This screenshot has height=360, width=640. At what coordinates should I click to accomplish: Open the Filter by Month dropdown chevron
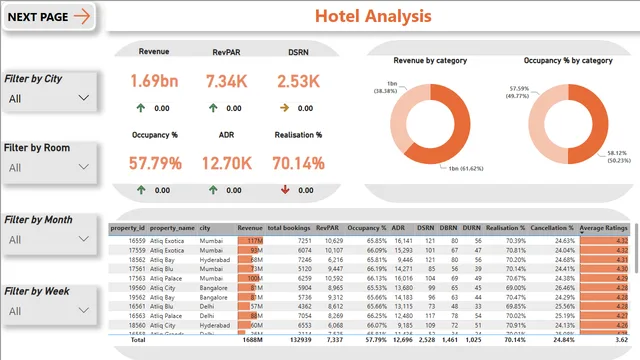click(x=84, y=239)
